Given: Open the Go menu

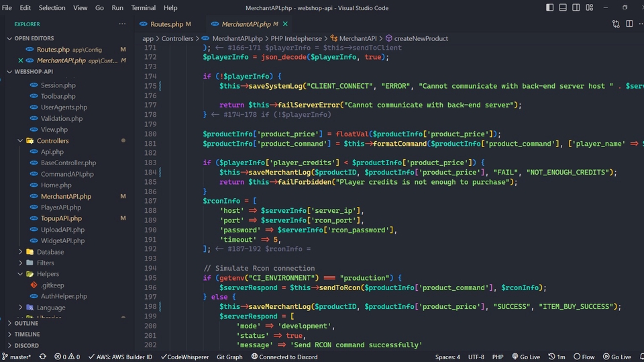Looking at the screenshot, I should pos(99,7).
